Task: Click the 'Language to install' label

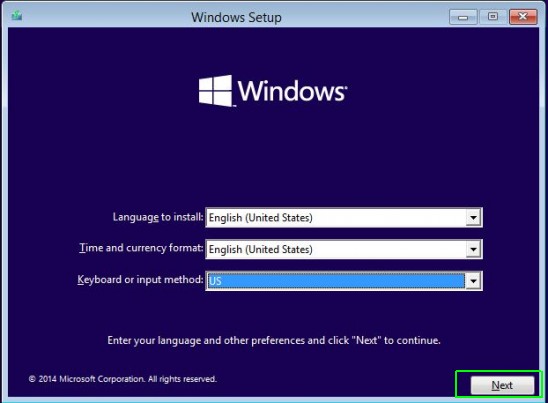Action: coord(158,217)
